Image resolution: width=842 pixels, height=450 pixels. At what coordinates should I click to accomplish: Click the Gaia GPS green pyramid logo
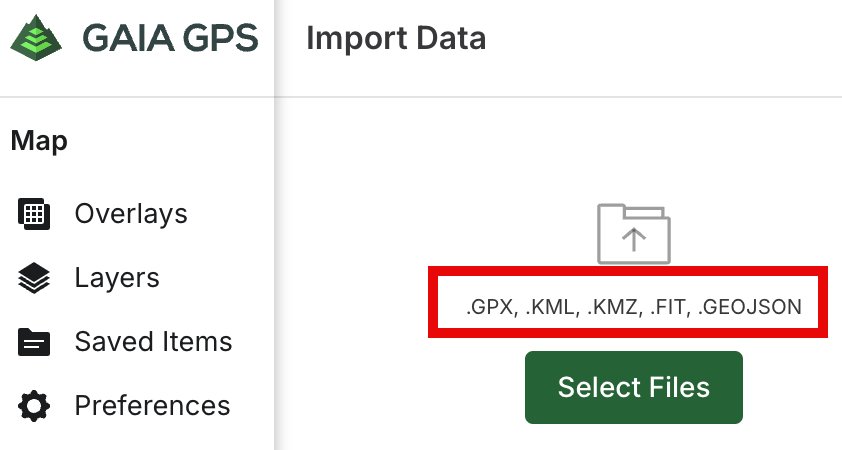tap(36, 38)
